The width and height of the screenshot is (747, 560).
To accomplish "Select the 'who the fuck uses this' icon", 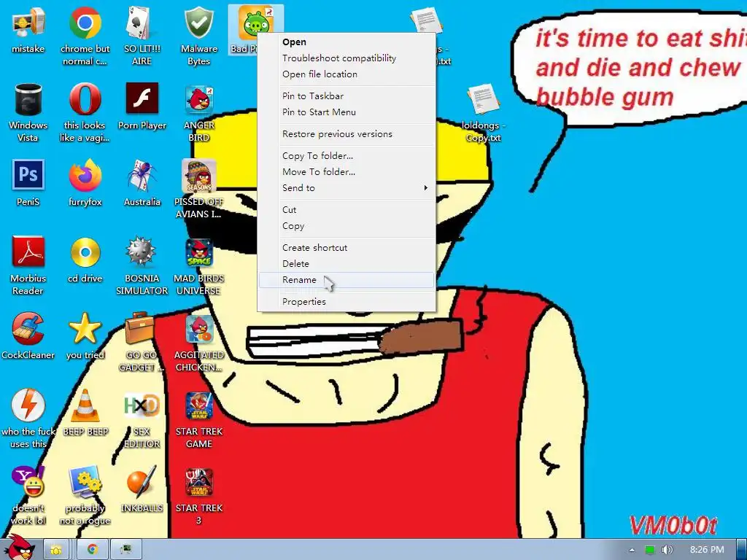I will [x=28, y=419].
